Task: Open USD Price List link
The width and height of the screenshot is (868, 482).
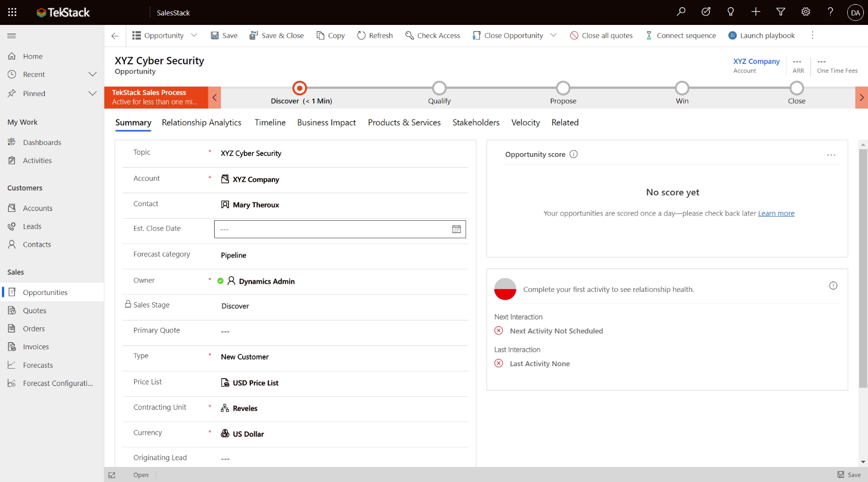Action: pos(256,383)
